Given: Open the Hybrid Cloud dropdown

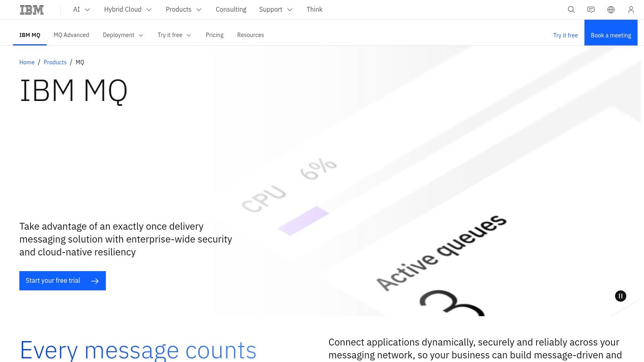Looking at the screenshot, I should click(x=149, y=10).
